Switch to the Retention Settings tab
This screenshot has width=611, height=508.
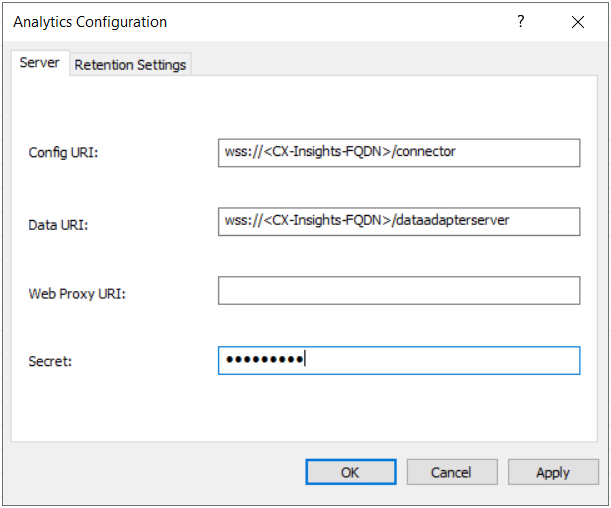130,64
